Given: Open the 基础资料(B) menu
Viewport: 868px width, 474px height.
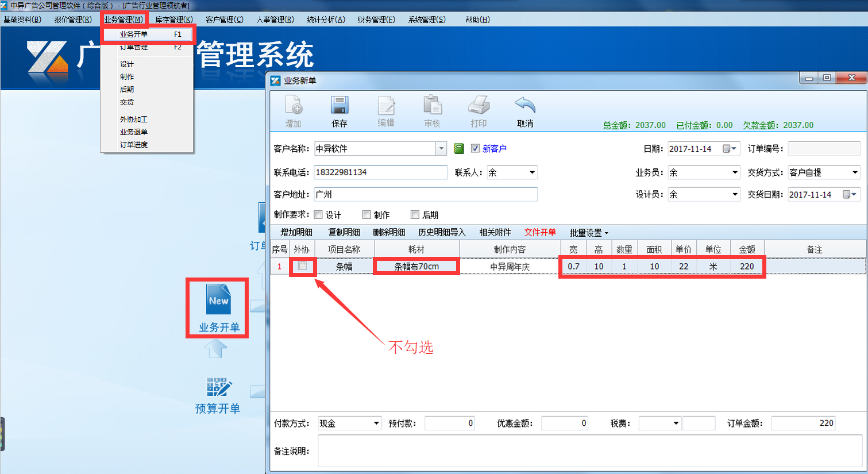Looking at the screenshot, I should 22,20.
